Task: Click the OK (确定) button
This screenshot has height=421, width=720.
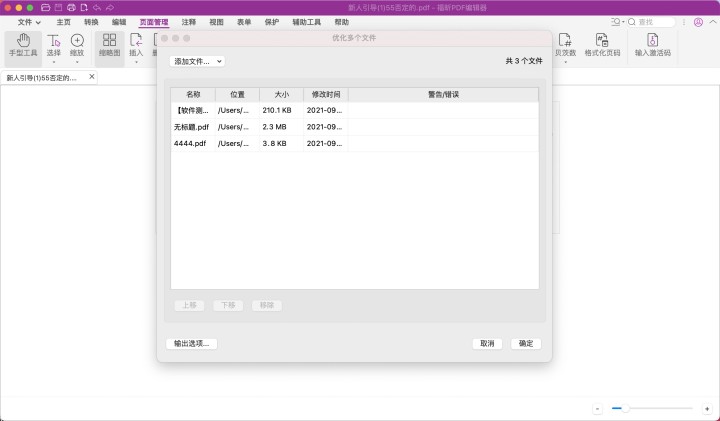Action: point(526,343)
